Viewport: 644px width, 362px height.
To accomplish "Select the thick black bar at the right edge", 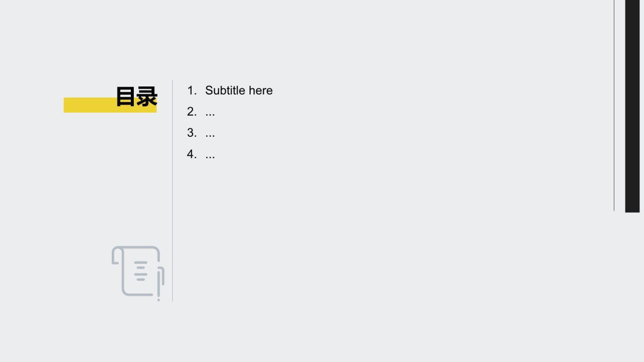I will pyautogui.click(x=632, y=106).
